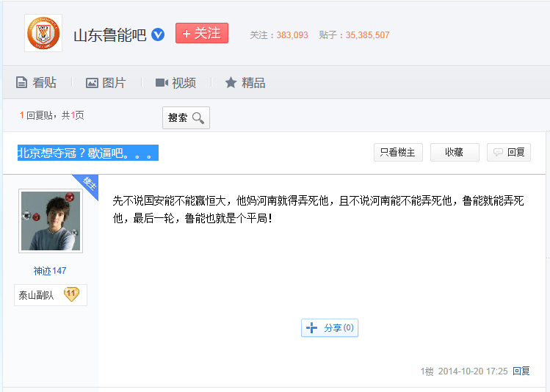Click the magnifier icon in 搜索
The image size is (550, 392).
[x=198, y=118]
